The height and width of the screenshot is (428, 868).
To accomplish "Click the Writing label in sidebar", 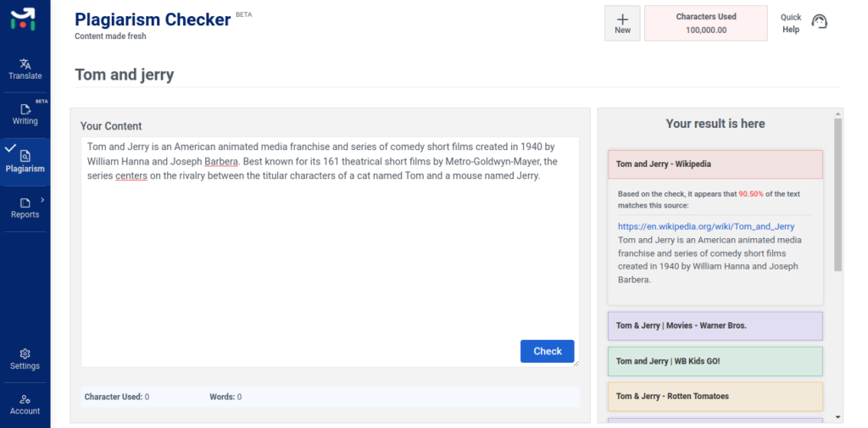I will click(25, 120).
